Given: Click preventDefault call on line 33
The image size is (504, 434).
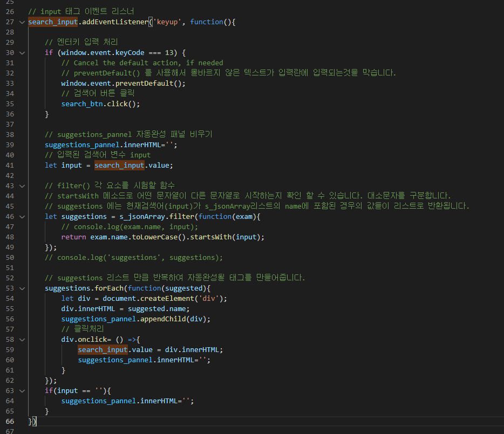Looking at the screenshot, I should [149, 84].
